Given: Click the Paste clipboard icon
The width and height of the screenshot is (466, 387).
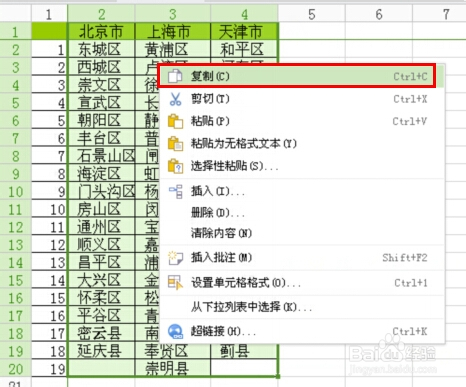Looking at the screenshot, I should (x=175, y=121).
